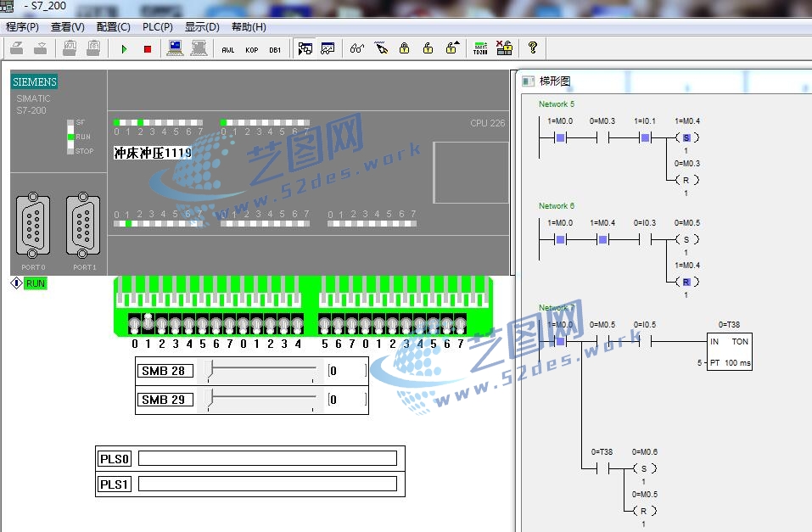Click the I0.1 contact in Network 5
Viewport: 812px width, 532px height.
click(x=645, y=137)
